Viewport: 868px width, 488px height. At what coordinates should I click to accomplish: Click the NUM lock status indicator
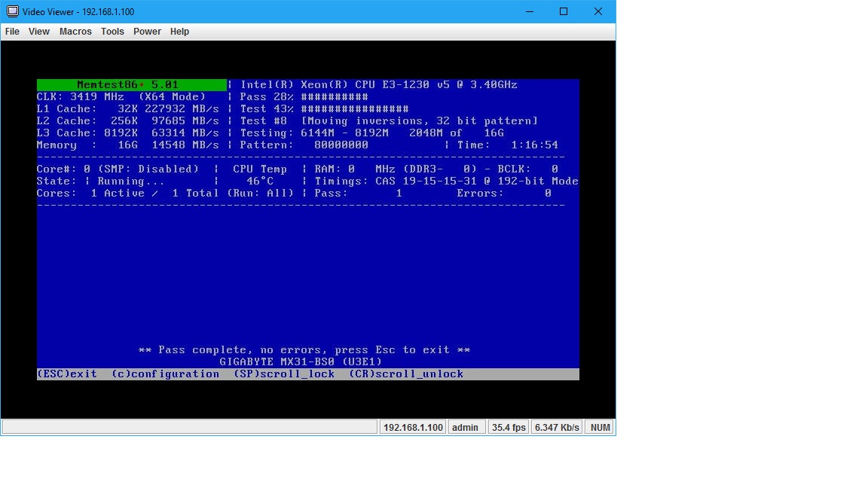click(600, 427)
